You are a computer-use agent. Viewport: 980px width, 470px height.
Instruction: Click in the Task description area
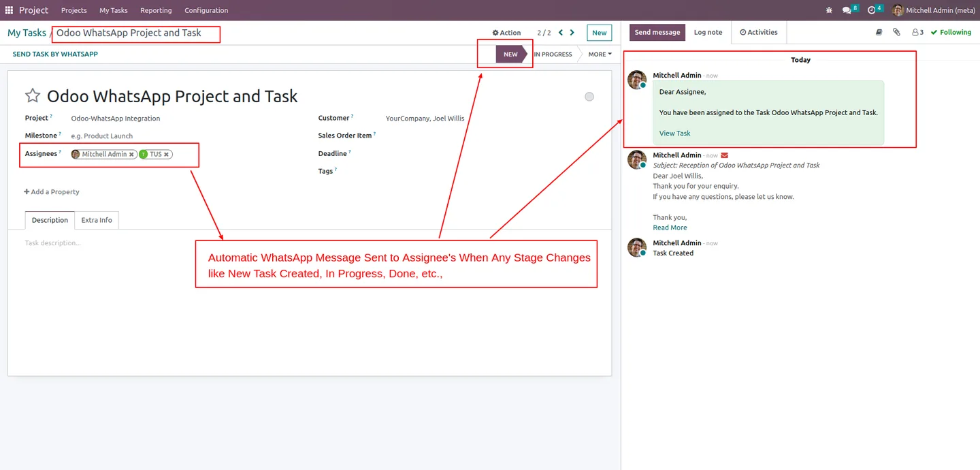point(310,243)
